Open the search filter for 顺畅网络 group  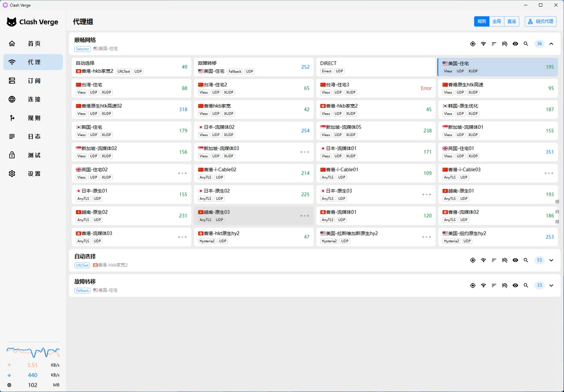tap(526, 44)
